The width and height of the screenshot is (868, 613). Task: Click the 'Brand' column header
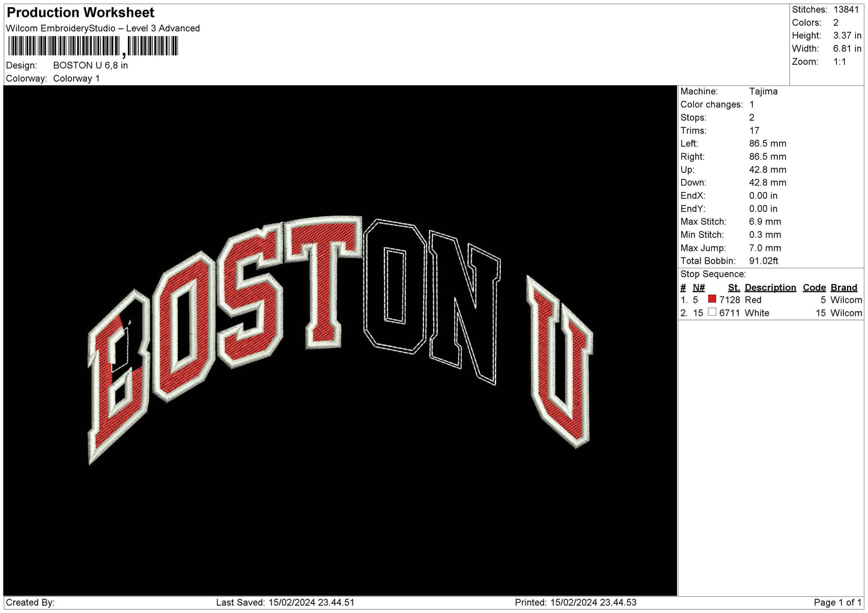tap(844, 288)
